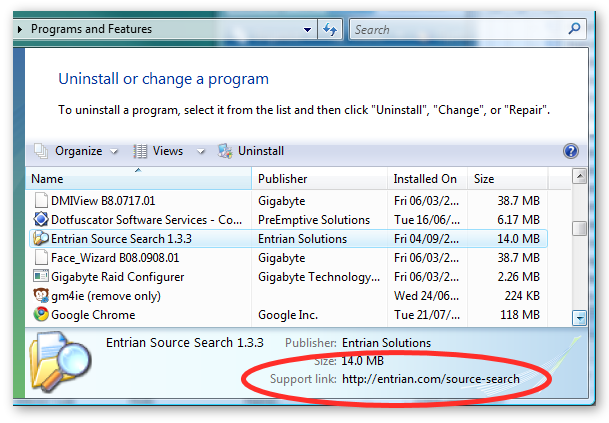Select the Gigabyte Raid Configurer icon
The image size is (609, 423).
click(41, 276)
